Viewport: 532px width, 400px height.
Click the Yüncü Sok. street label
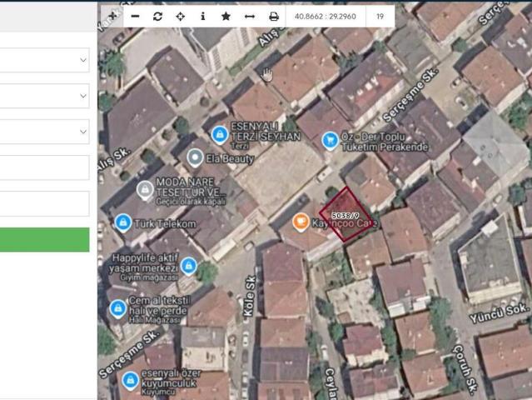click(x=499, y=313)
